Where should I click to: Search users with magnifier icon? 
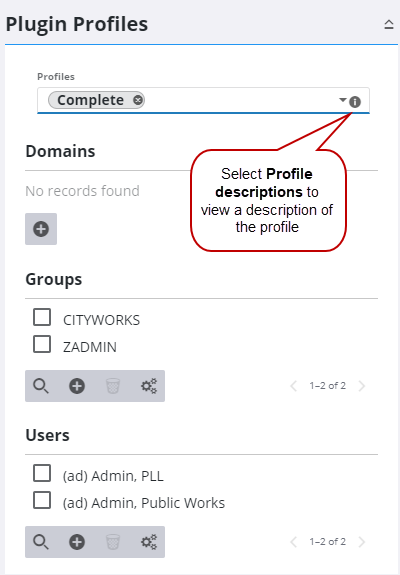click(41, 542)
